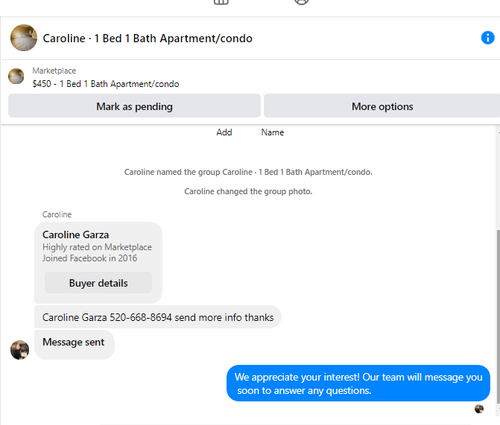Select the blue 'We appreciate your interest' message
The image size is (500, 425).
pos(358,383)
